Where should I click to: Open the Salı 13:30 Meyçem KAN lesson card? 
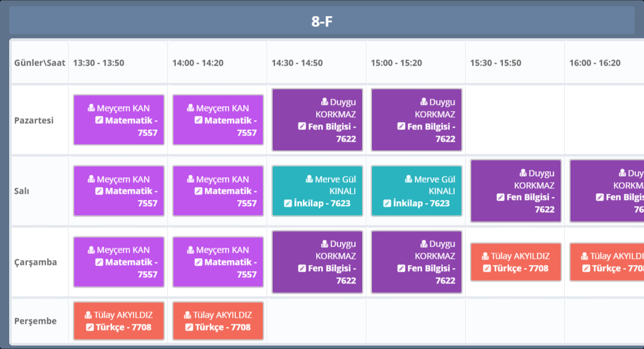119,191
